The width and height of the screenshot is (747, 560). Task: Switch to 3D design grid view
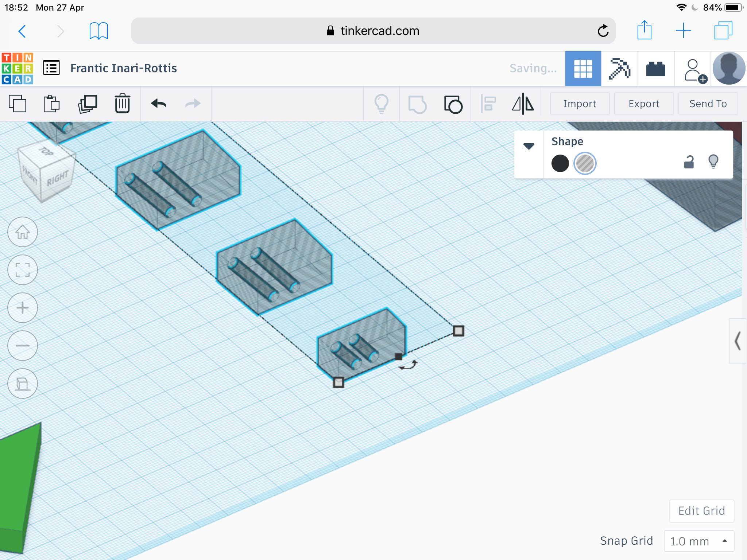(583, 69)
